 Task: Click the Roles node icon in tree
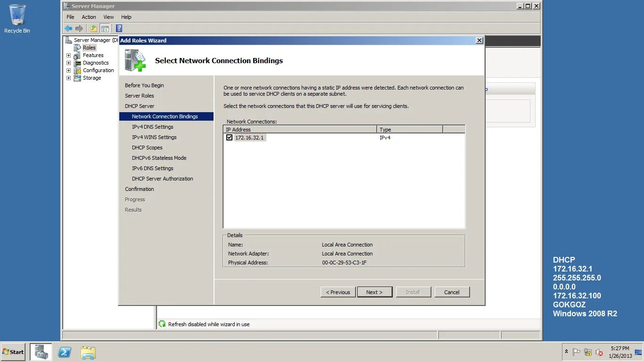coord(77,48)
